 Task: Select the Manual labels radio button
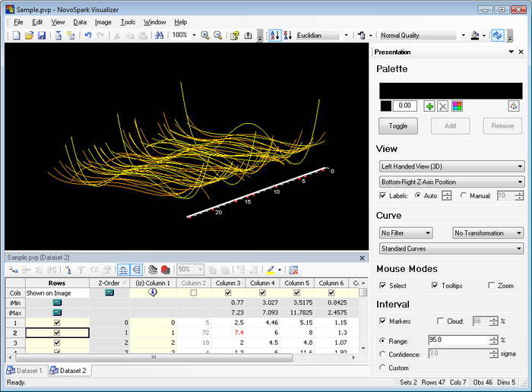pyautogui.click(x=463, y=196)
